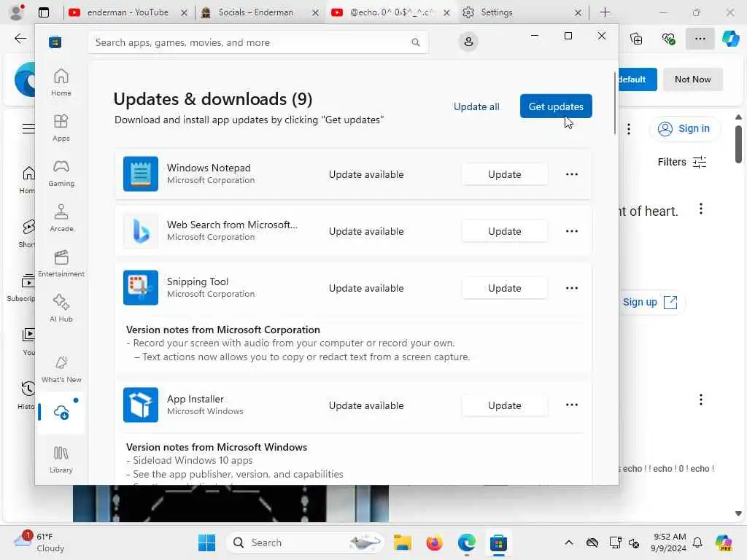The height and width of the screenshot is (560, 747).
Task: Open Windows Start menu
Action: [x=206, y=542]
